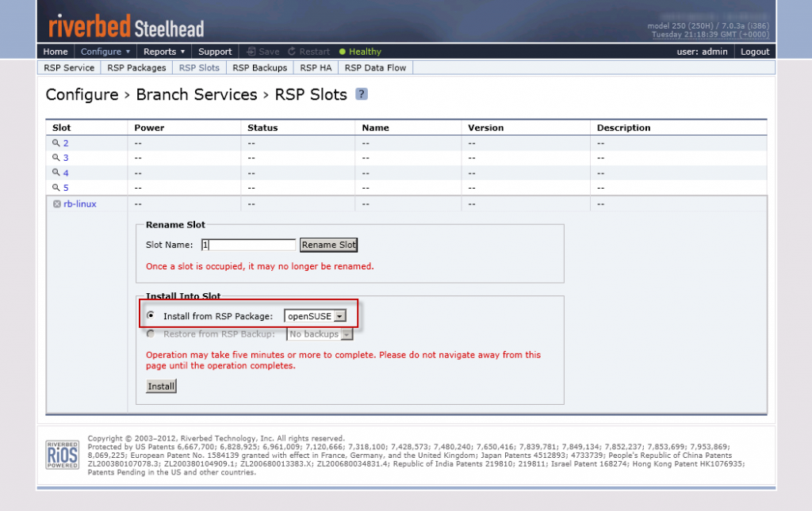Click the Power column header
812x511 pixels.
tap(149, 128)
